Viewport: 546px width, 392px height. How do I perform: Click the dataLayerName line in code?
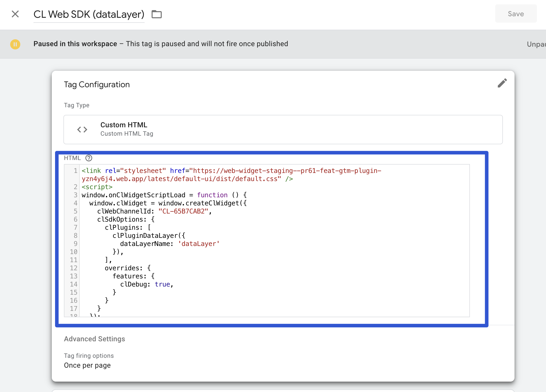[169, 244]
